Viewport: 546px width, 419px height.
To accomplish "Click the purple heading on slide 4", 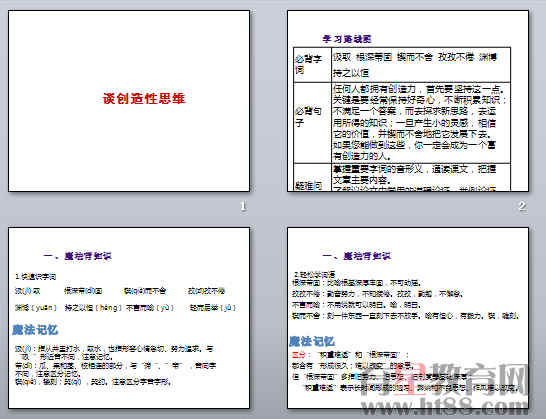I will 357,256.
